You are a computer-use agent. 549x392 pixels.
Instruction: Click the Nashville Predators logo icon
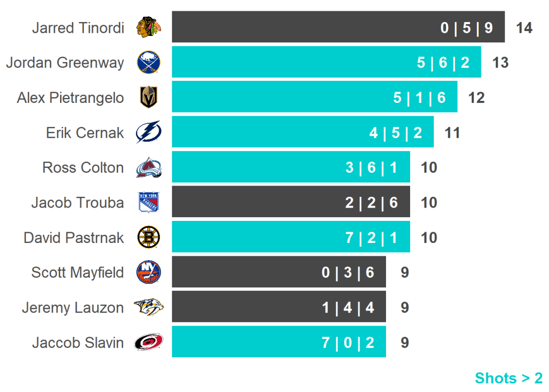149,307
